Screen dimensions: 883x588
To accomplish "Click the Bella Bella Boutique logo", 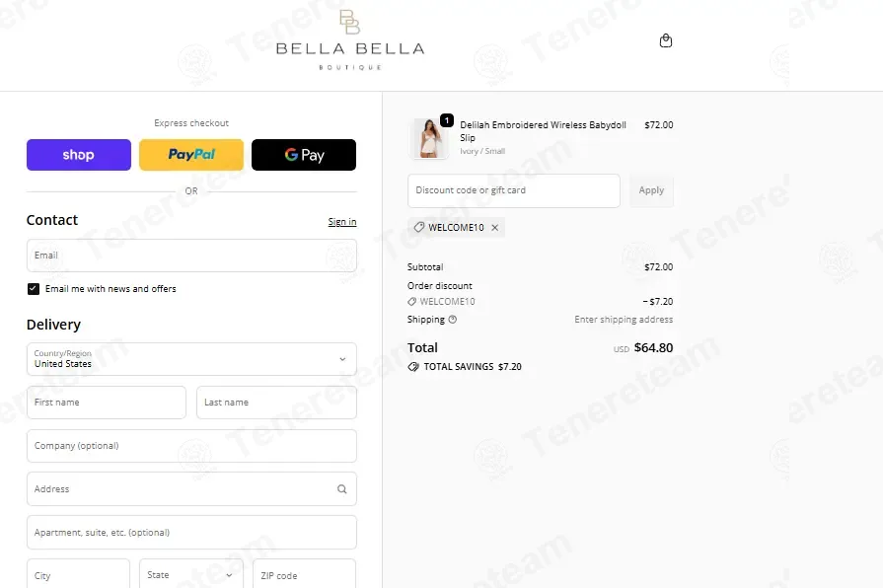I will click(x=349, y=40).
